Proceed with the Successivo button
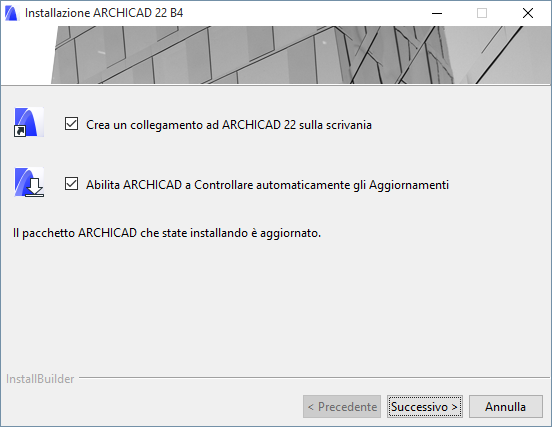Image resolution: width=552 pixels, height=427 pixels. point(425,407)
